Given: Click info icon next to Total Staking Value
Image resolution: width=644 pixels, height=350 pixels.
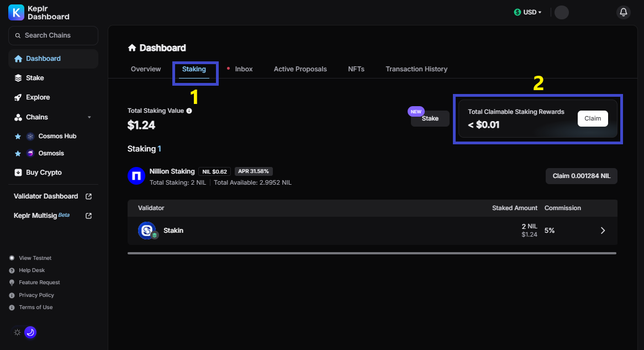Looking at the screenshot, I should [x=189, y=111].
